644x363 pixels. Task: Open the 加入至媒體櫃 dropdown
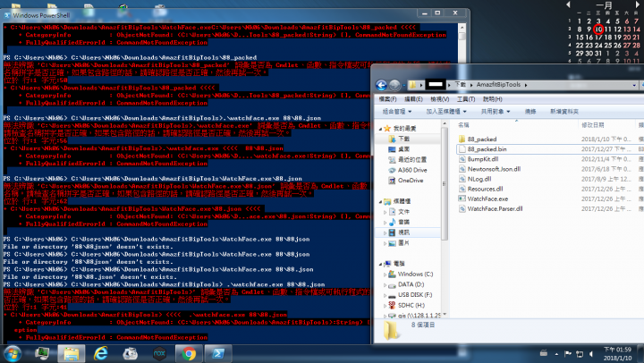446,111
